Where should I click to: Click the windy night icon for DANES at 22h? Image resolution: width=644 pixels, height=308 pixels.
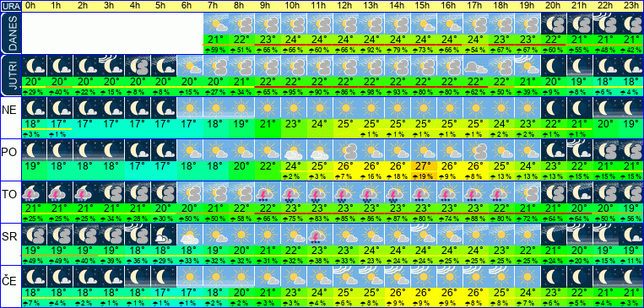605,23
